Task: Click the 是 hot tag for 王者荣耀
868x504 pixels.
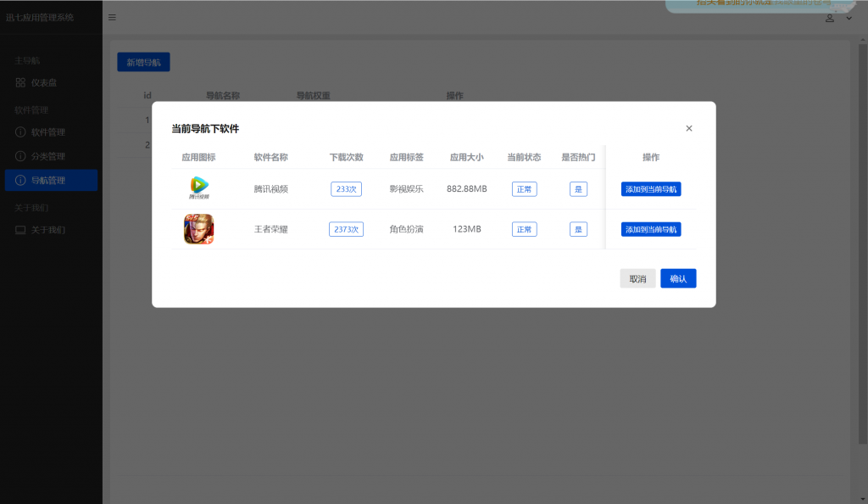Action: (578, 229)
